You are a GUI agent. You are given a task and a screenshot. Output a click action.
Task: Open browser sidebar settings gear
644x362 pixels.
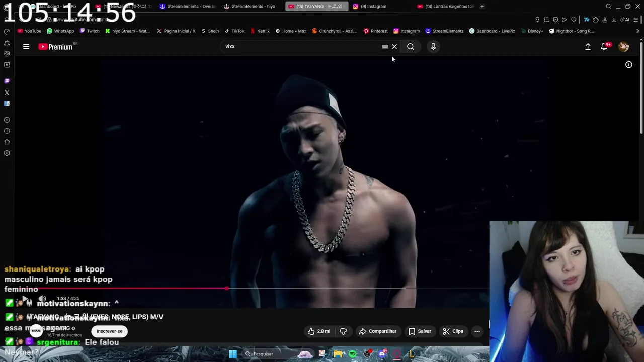click(7, 153)
